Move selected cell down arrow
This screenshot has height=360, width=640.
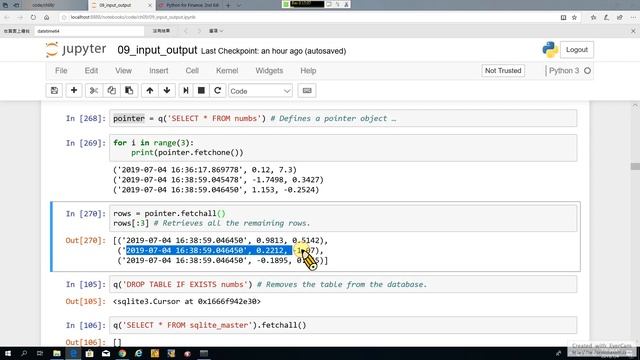167,91
